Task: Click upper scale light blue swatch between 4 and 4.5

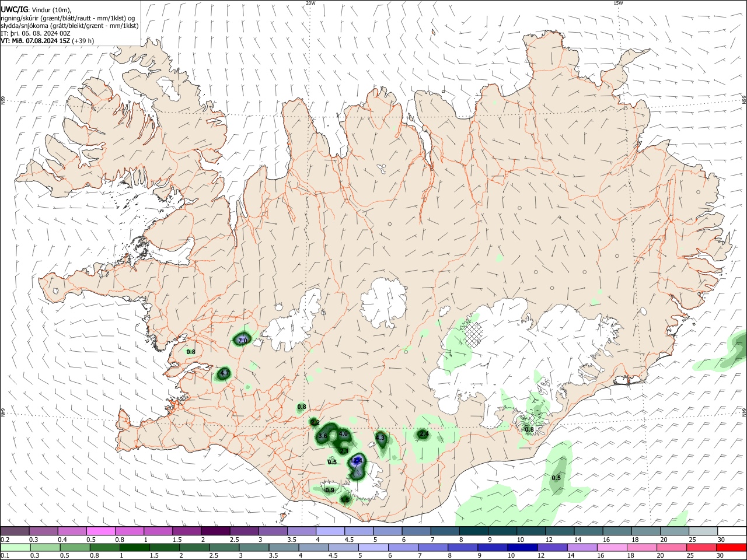Action: (330, 531)
